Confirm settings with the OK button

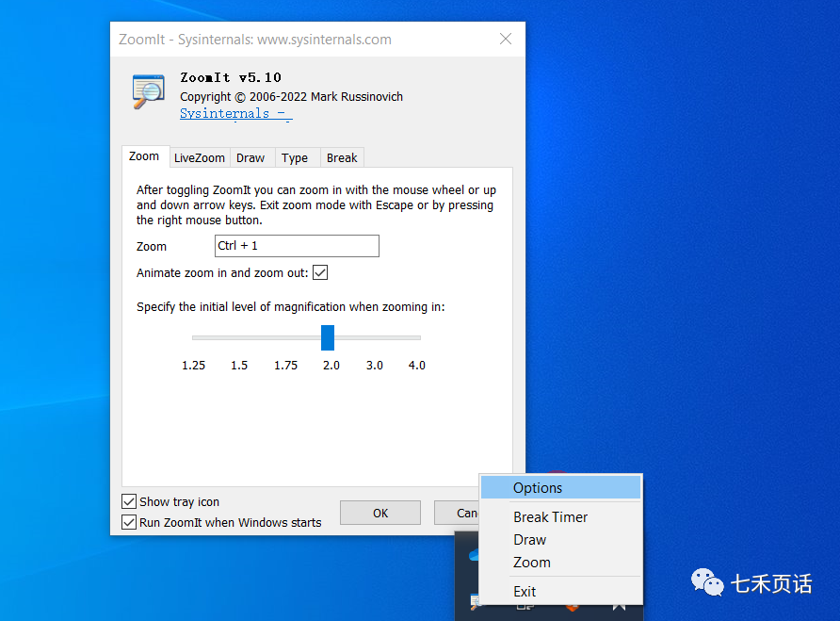point(380,514)
